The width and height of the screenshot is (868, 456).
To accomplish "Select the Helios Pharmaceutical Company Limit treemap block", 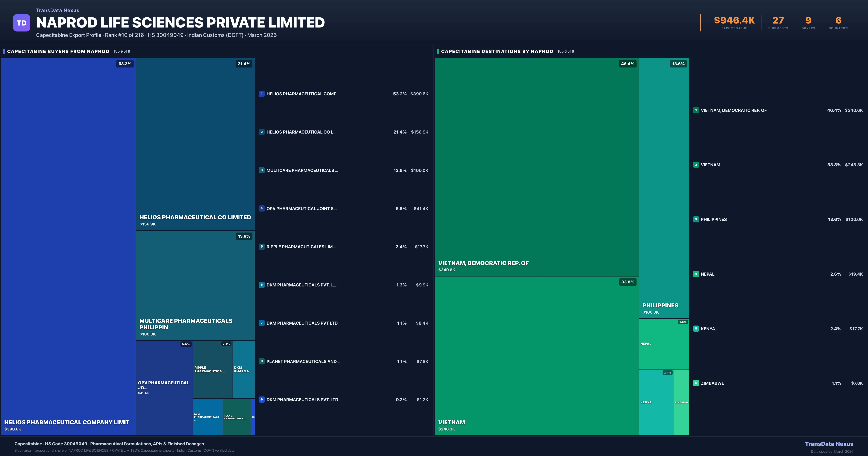I will 68,246.
